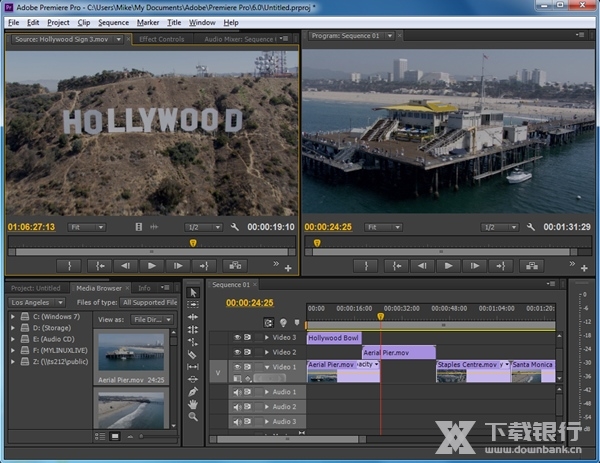This screenshot has height=463, width=600.
Task: Open the Los Angeles folder dropdown
Action: (37, 302)
